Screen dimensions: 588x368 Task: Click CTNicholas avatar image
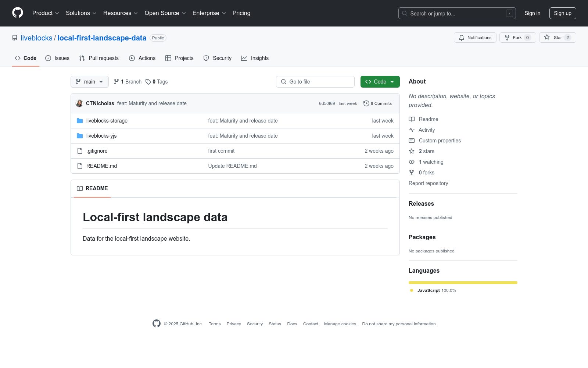tap(79, 103)
